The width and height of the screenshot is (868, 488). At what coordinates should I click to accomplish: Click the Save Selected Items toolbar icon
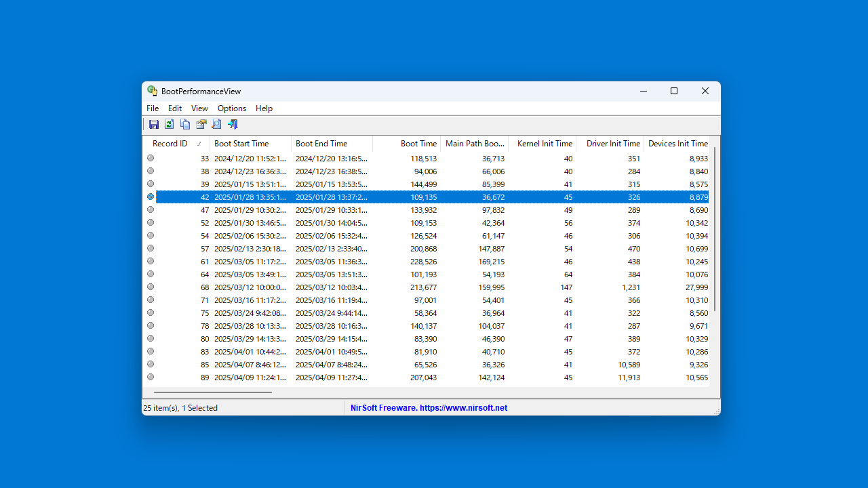154,124
